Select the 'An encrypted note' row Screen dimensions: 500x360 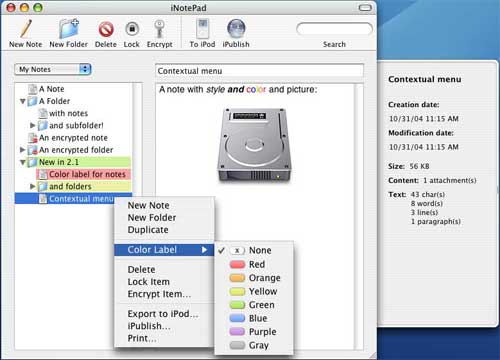click(73, 138)
